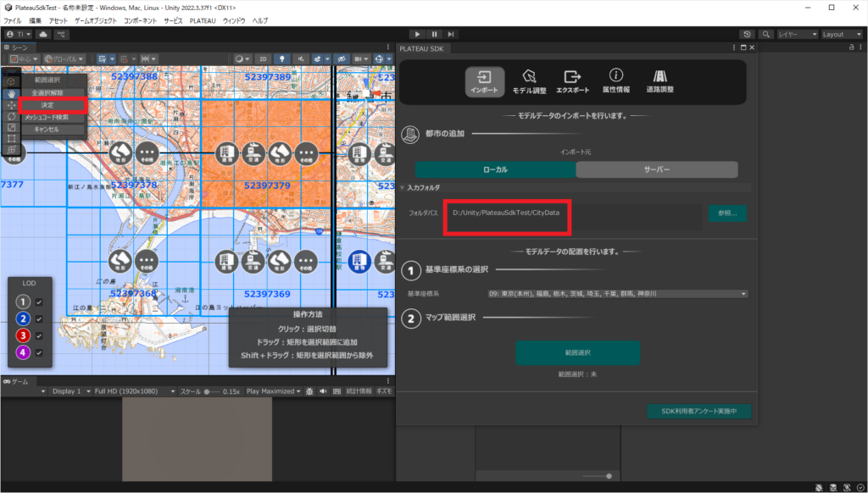Open the ウィンドウ menu
868x493 pixels.
234,20
